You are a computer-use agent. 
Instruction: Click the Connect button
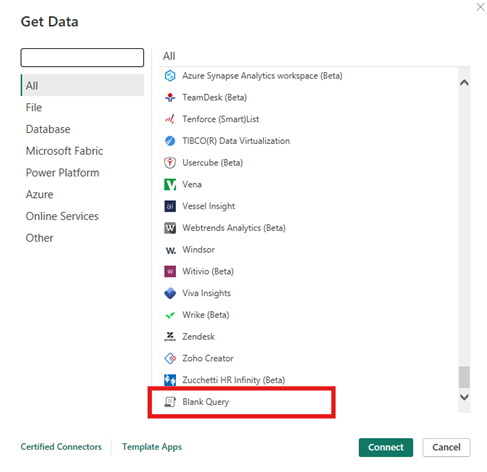[386, 447]
